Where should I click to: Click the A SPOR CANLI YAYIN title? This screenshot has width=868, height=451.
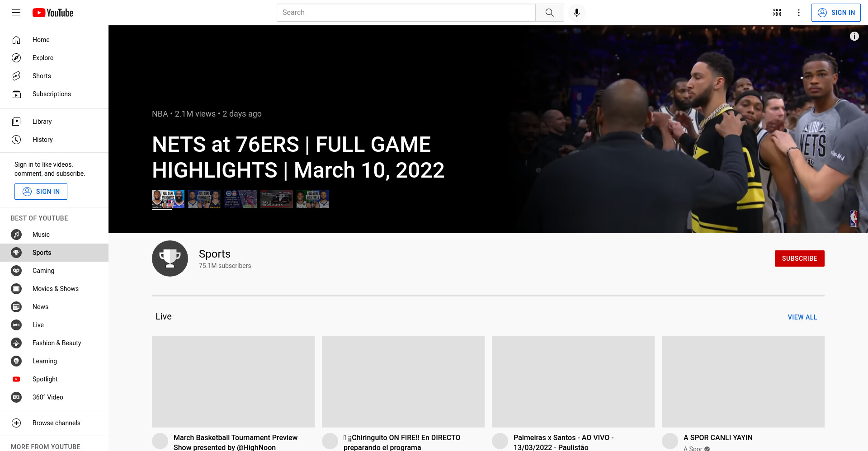coord(718,437)
